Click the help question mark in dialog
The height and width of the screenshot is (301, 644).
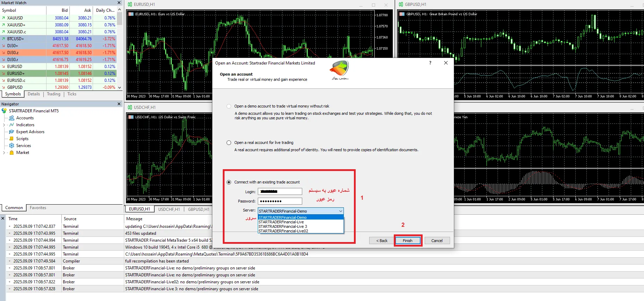pyautogui.click(x=430, y=63)
